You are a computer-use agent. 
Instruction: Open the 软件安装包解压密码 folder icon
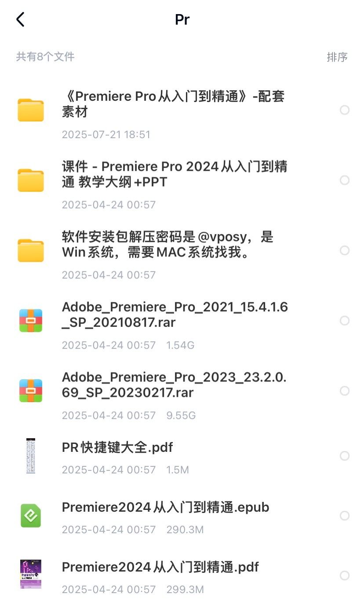coord(31,250)
